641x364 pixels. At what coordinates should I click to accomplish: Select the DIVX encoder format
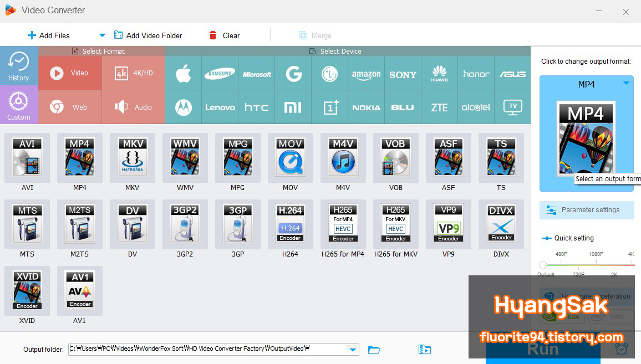click(501, 224)
